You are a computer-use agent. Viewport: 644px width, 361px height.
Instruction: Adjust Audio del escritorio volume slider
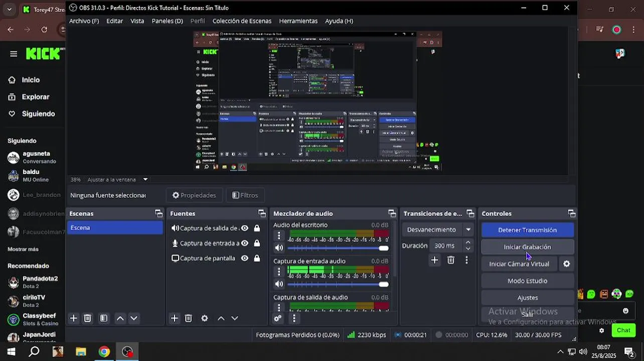pos(338,248)
